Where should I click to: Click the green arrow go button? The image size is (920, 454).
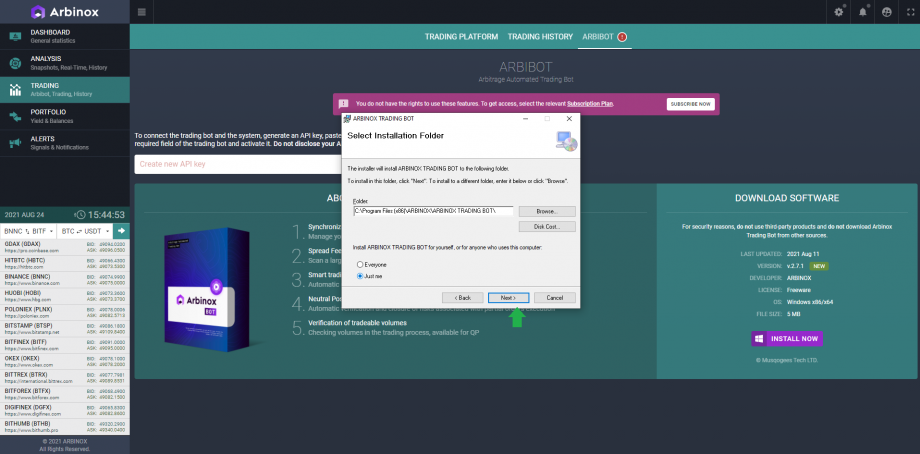click(x=122, y=231)
